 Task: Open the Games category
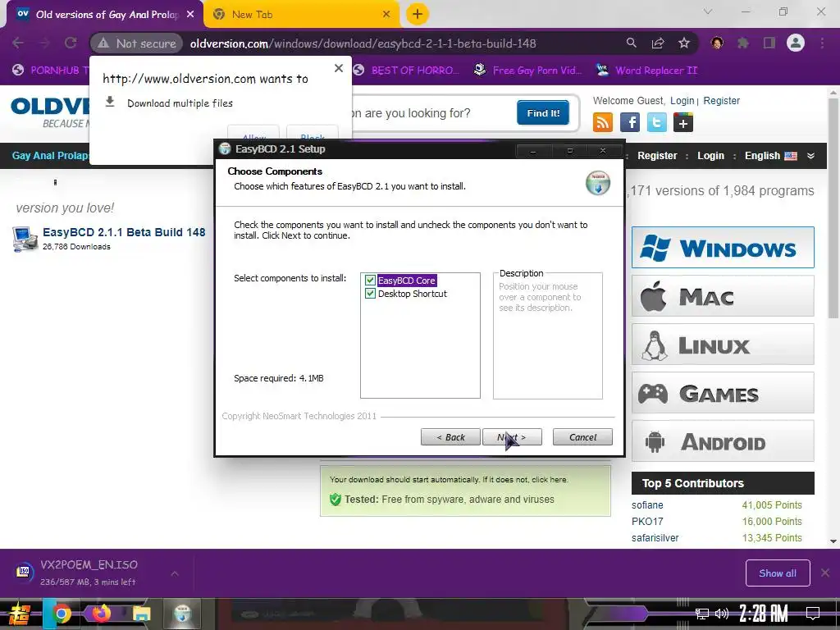point(723,393)
